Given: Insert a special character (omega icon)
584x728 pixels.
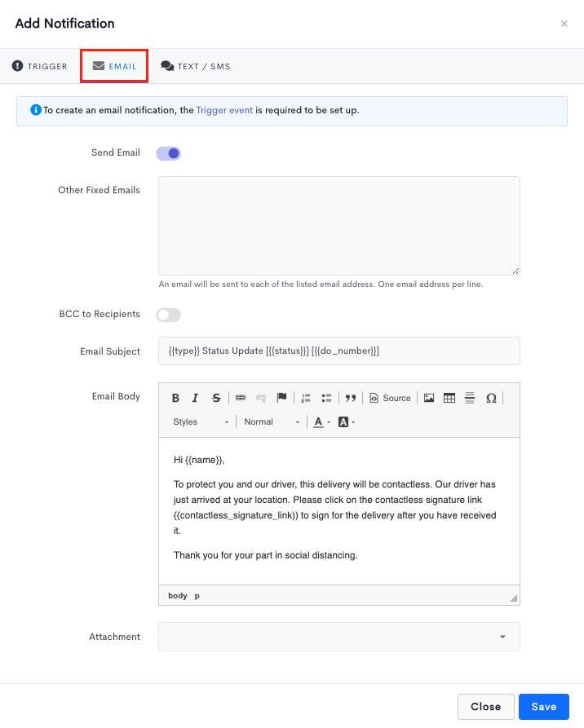Looking at the screenshot, I should pos(491,398).
